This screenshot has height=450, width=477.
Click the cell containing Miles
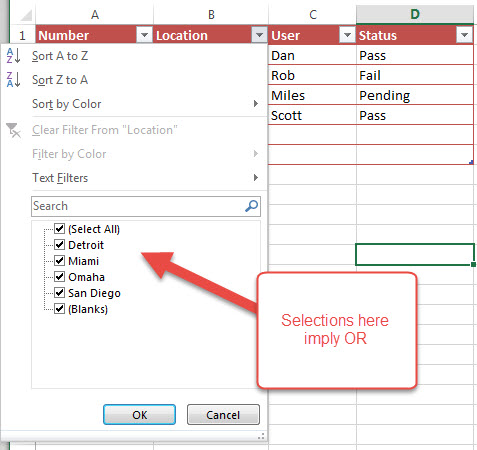pos(312,95)
